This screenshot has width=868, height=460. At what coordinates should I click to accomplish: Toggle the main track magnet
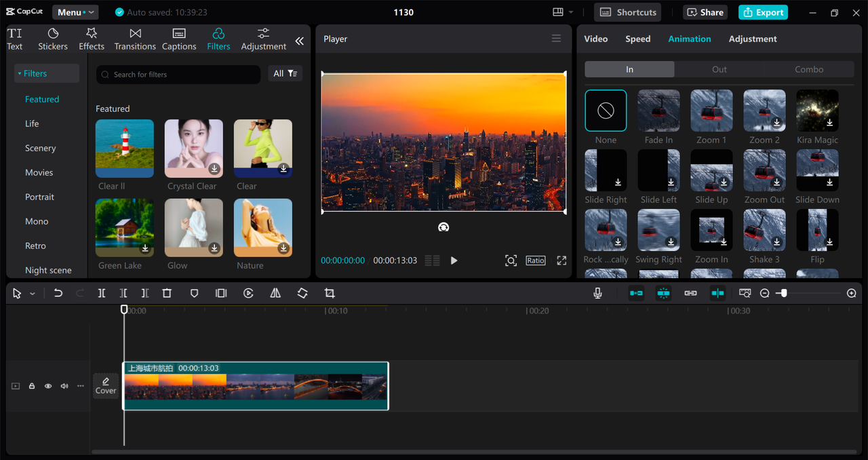click(636, 293)
